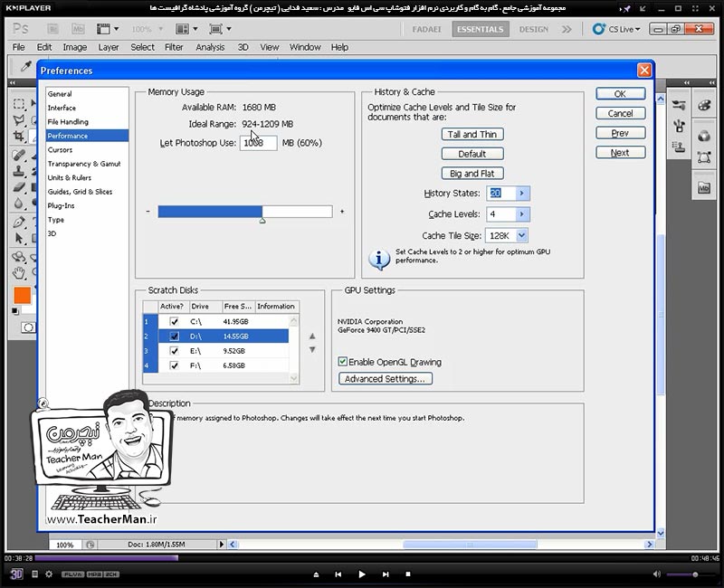724x588 pixels.
Task: Move scratch disk up with arrow
Action: (x=312, y=336)
